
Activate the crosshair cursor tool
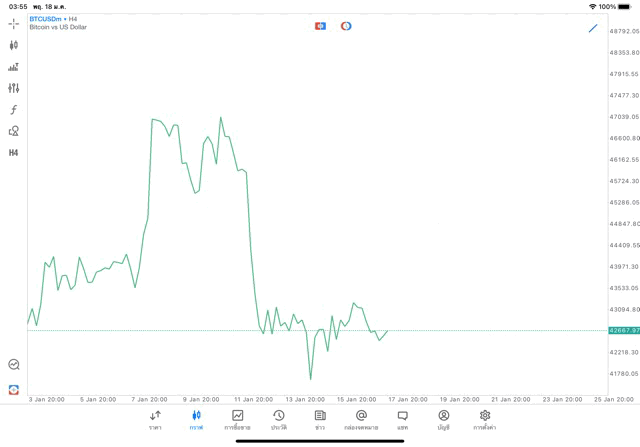[x=14, y=23]
